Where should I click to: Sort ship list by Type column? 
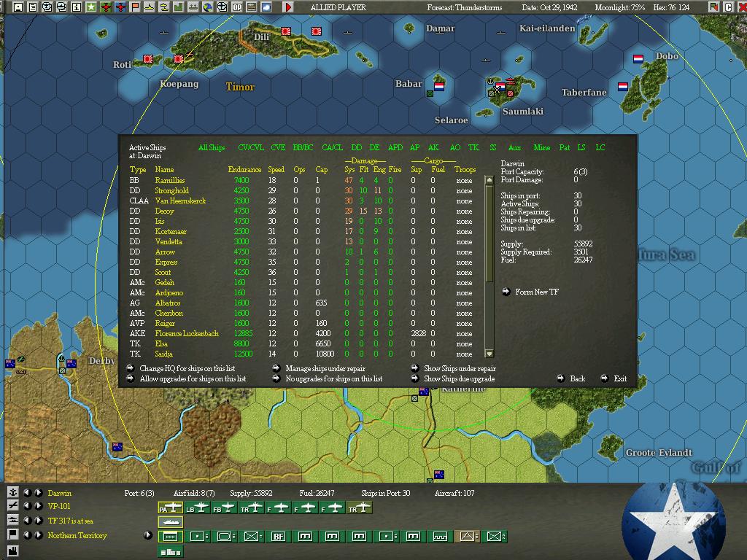tap(138, 169)
